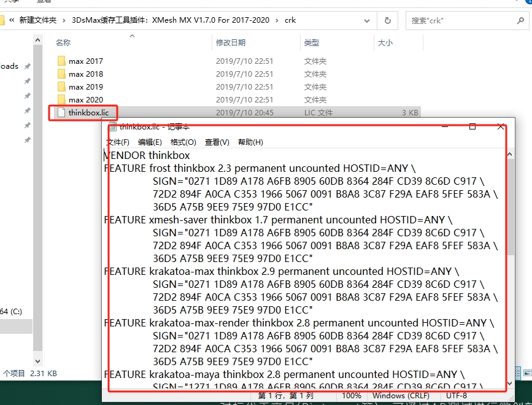Click the navigation pane scroll up arrow
This screenshot has height=405, width=532.
coord(37,40)
